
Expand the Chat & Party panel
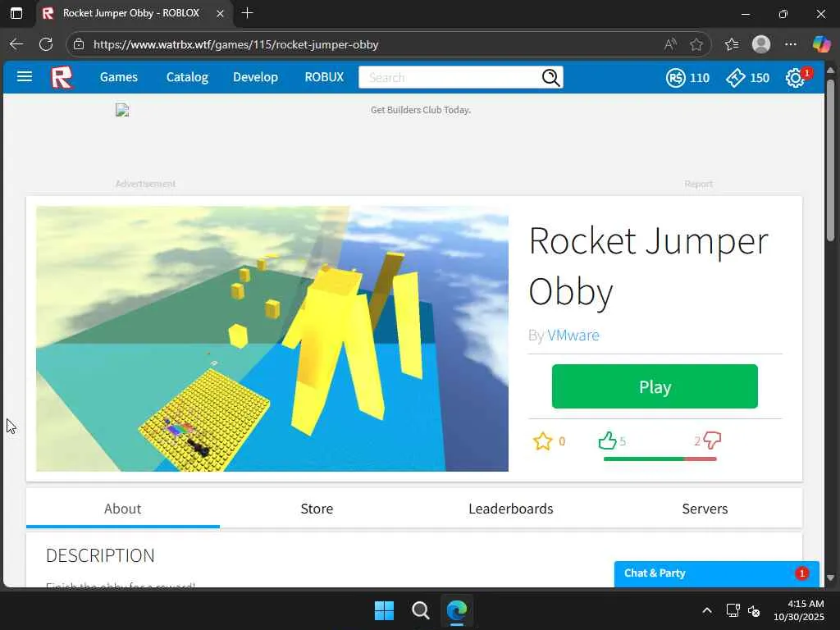coord(716,573)
